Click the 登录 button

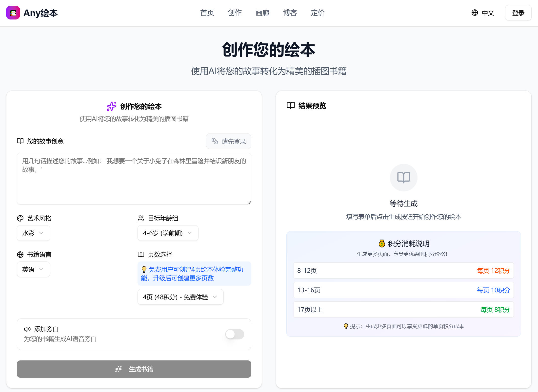click(518, 13)
